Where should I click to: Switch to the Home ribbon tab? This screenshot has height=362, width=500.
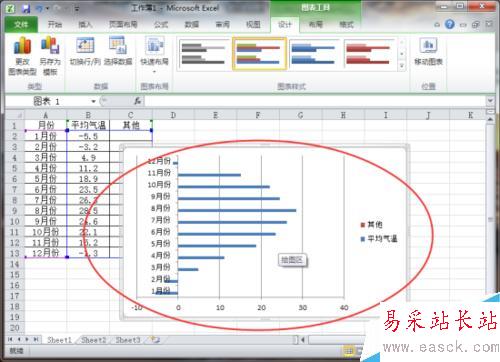[x=55, y=24]
